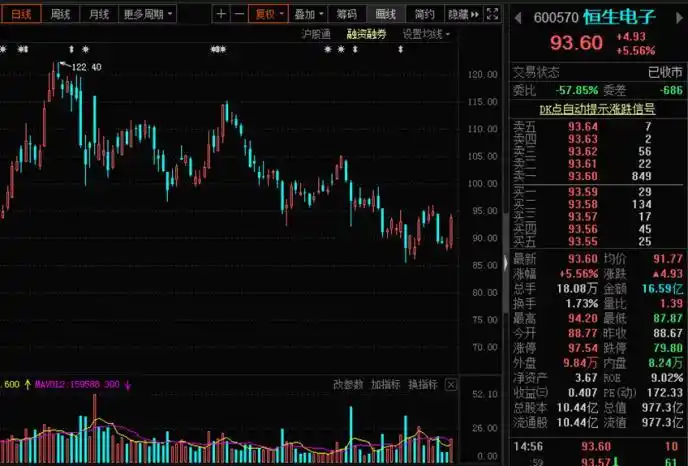
Task: Click the 最高 94.20 high price
Action: (583, 318)
